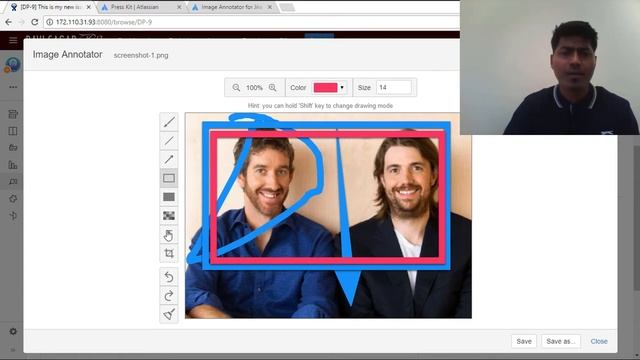Click the red color swatch
Screen dimensions: 640x360
325,87
